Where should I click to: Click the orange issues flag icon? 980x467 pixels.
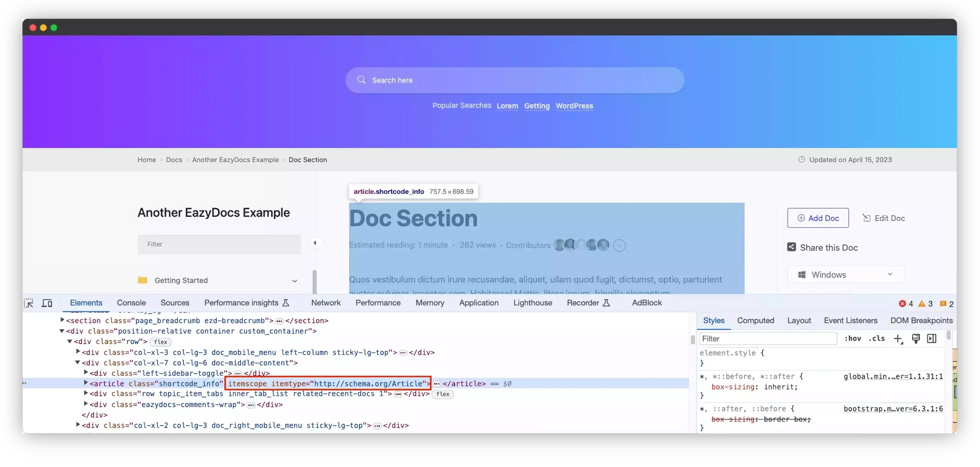[943, 303]
